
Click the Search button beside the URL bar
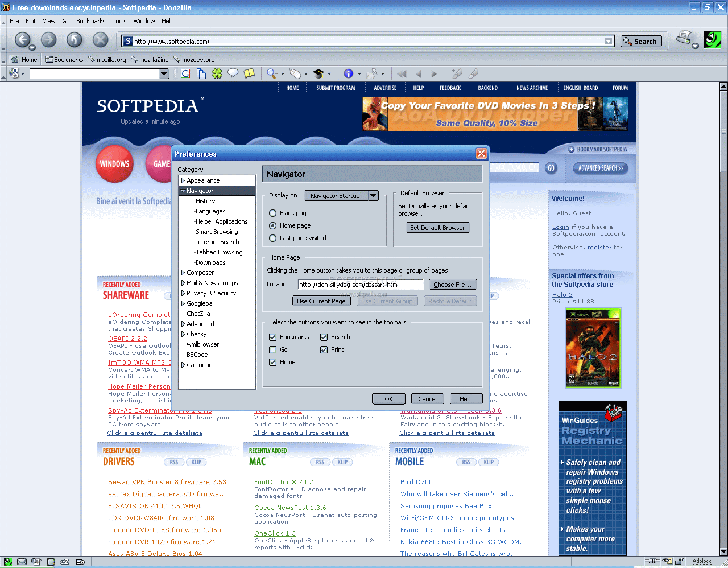coord(641,41)
